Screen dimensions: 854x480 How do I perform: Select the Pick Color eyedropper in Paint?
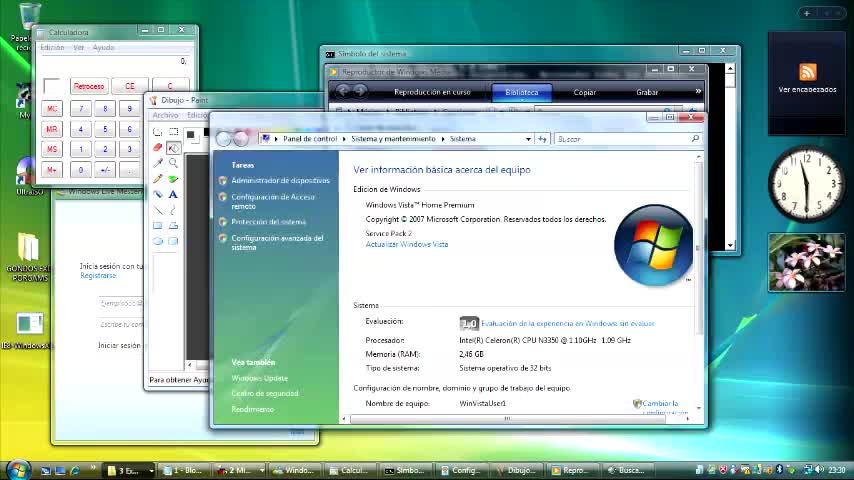point(157,163)
